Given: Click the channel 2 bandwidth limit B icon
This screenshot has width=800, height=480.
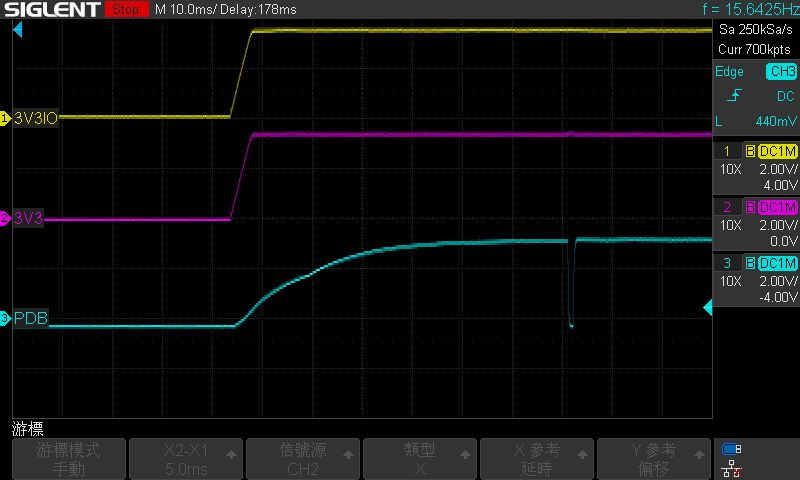Looking at the screenshot, I should click(750, 207).
